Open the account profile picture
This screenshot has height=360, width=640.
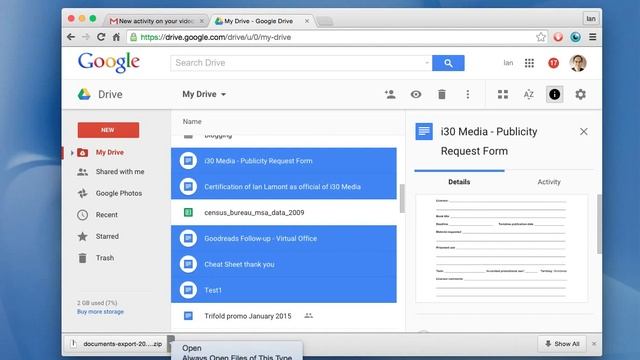578,63
